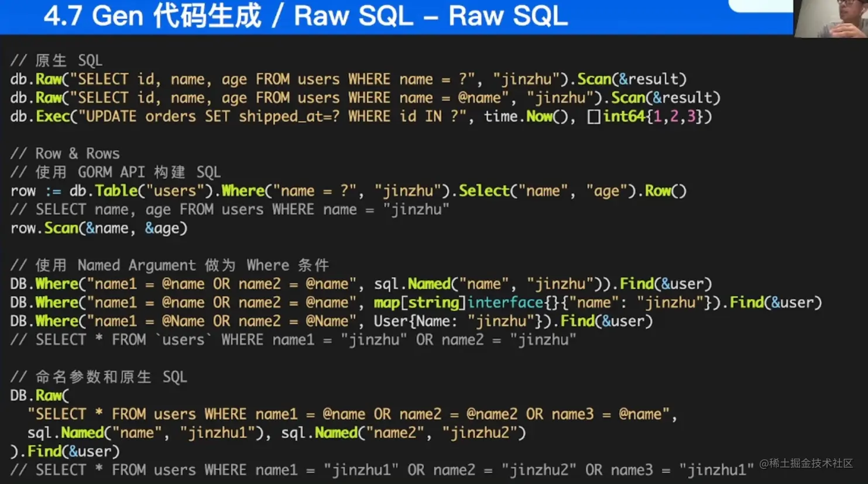Select the comment '// Row & Rows'
The width and height of the screenshot is (868, 484).
pyautogui.click(x=65, y=154)
